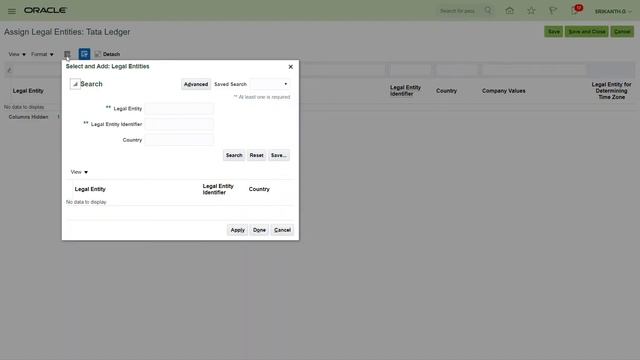Image resolution: width=640 pixels, height=360 pixels.
Task: Open the Favorites star icon
Action: (531, 11)
